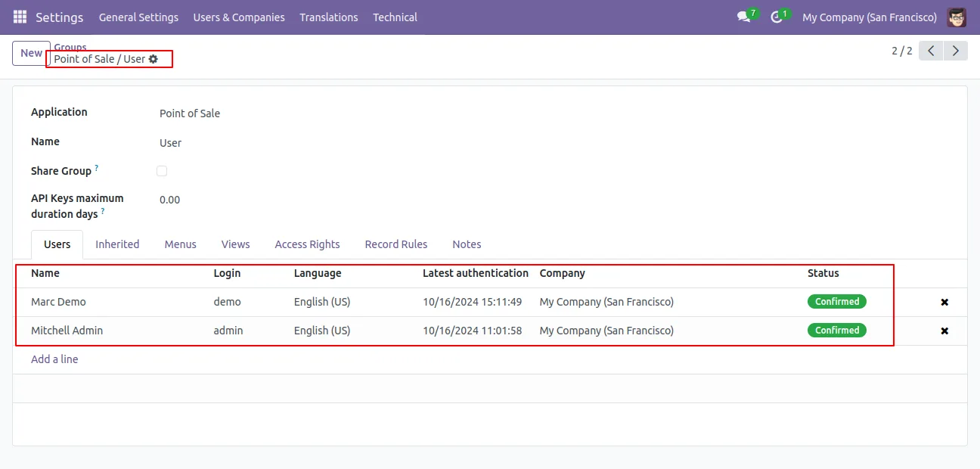Click the user avatar in top bar
The height and width of the screenshot is (469, 980).
(x=957, y=17)
